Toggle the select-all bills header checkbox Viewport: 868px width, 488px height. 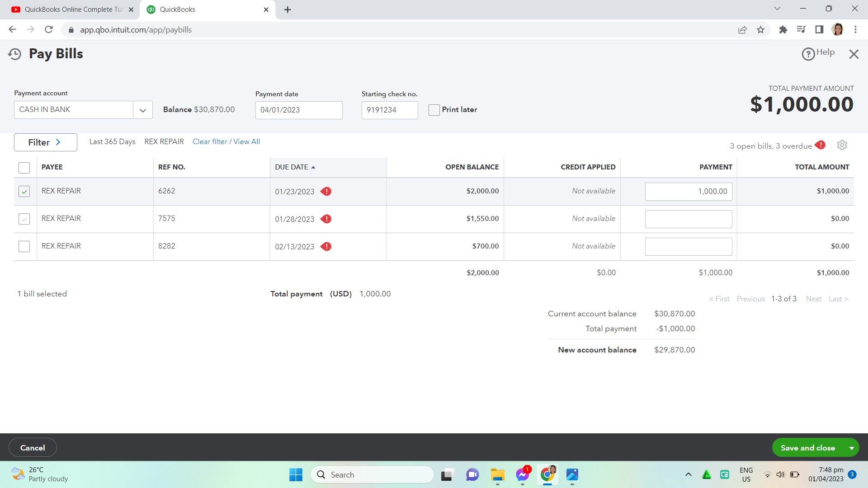(24, 168)
